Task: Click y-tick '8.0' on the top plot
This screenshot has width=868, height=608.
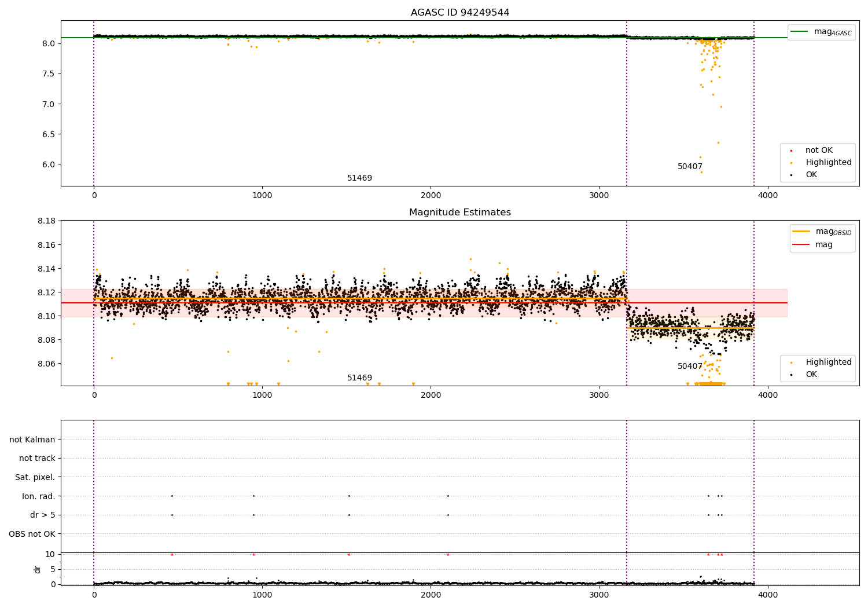Action: [49, 43]
